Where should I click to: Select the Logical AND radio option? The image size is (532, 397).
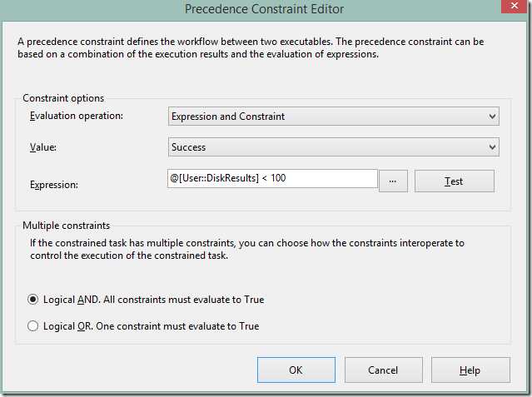[x=33, y=300]
